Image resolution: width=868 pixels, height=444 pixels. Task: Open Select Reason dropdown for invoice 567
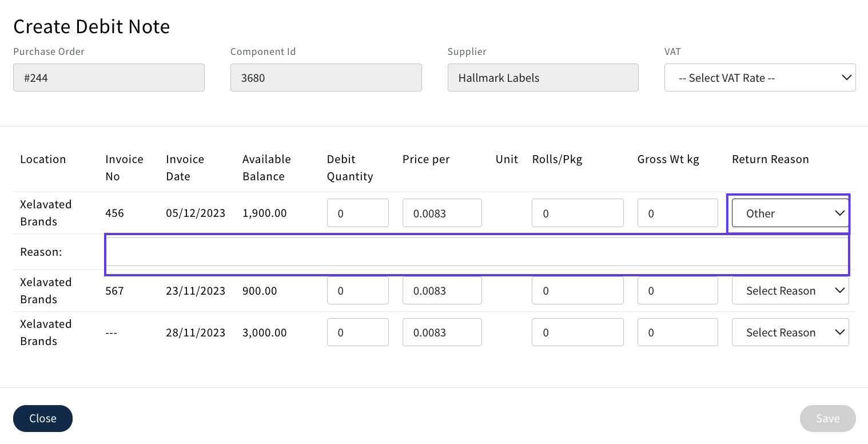pyautogui.click(x=790, y=291)
